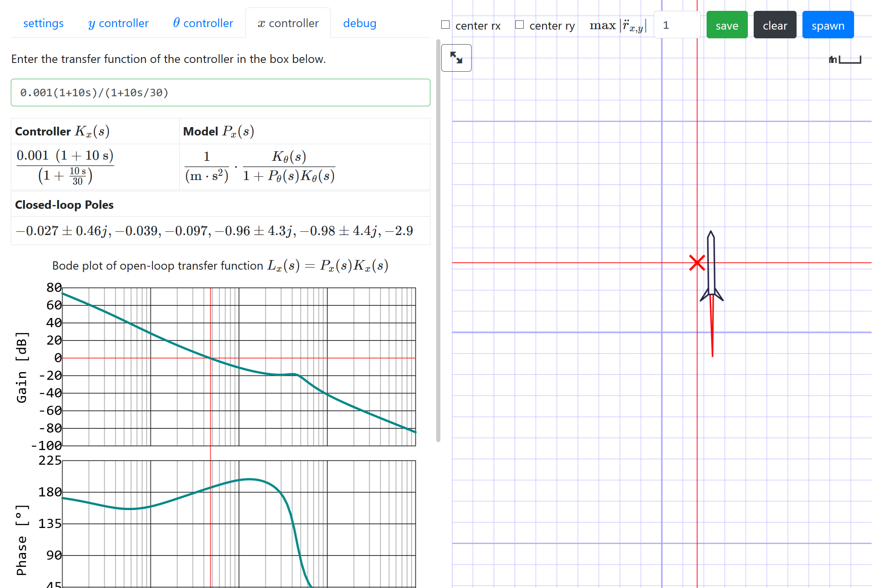Click the 'Closed-loop Poles' heading

click(64, 205)
